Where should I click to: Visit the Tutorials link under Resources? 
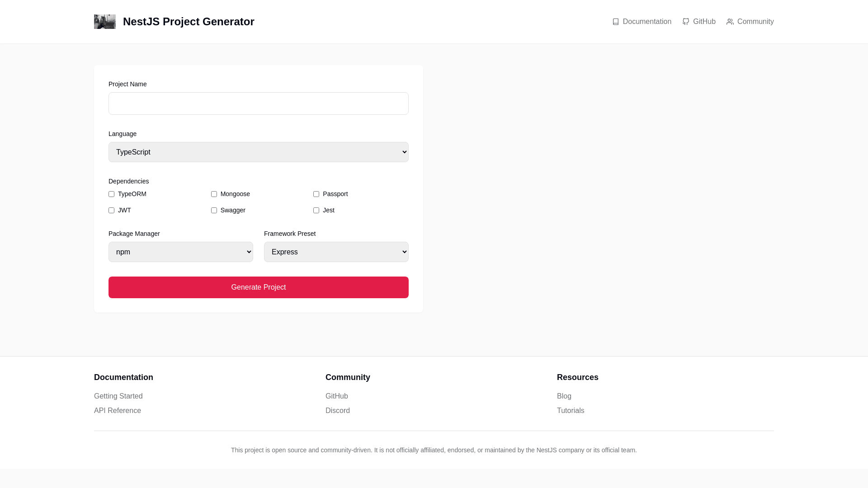coord(570,411)
